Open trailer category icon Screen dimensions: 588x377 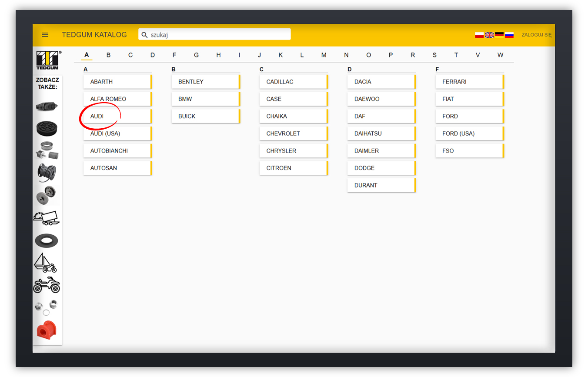46,218
